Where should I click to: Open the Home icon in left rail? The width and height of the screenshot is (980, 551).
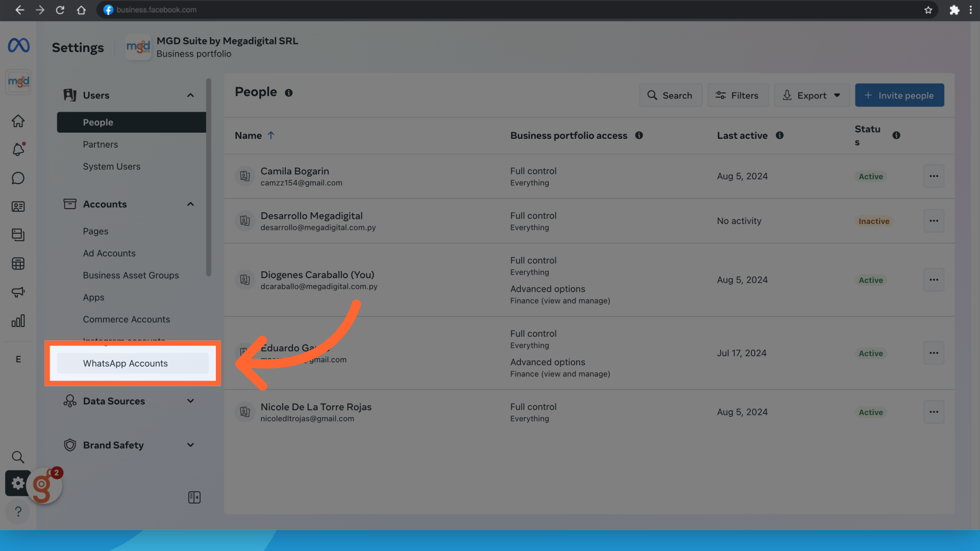coord(18,121)
